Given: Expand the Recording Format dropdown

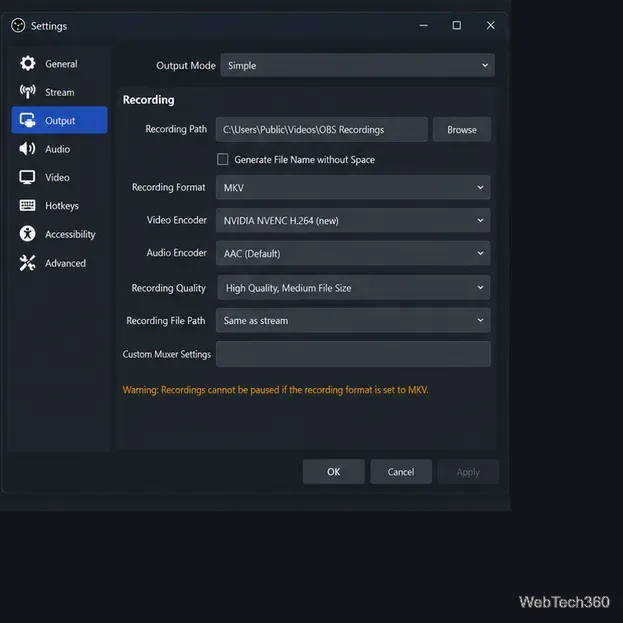Looking at the screenshot, I should pos(353,188).
